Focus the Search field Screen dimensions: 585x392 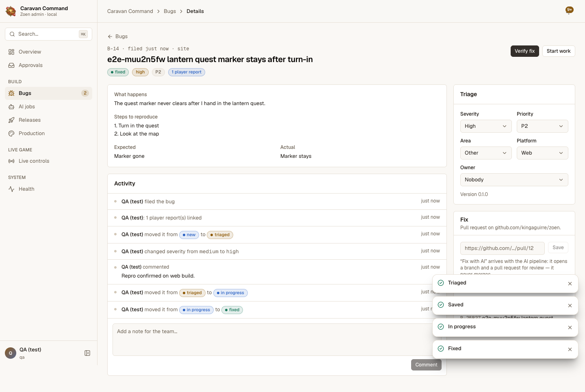click(x=49, y=34)
